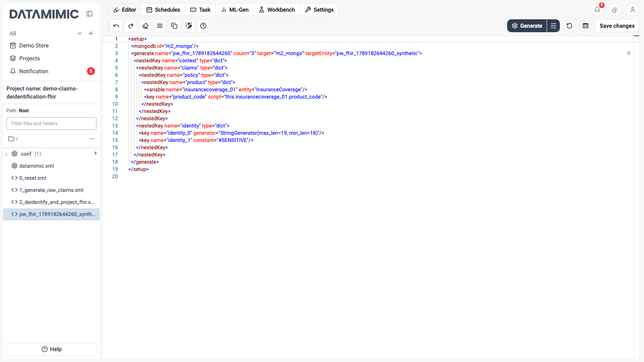This screenshot has width=644, height=362.
Task: Open 2_deidentify_and_project_fhir file
Action: [52, 202]
